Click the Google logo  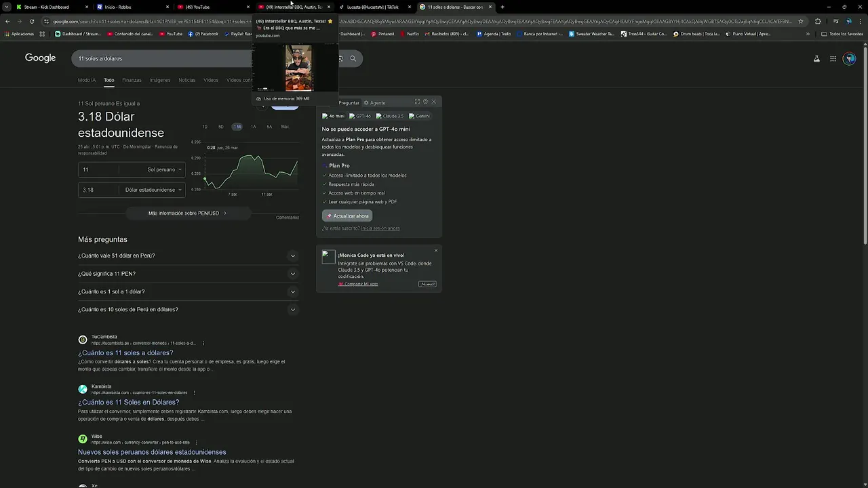pos(40,58)
